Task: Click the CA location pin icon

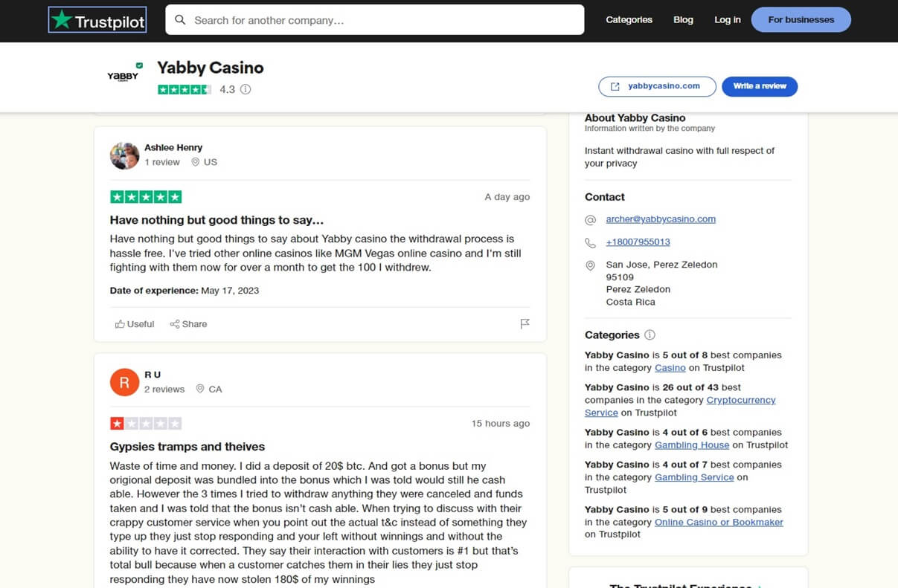Action: pyautogui.click(x=200, y=389)
